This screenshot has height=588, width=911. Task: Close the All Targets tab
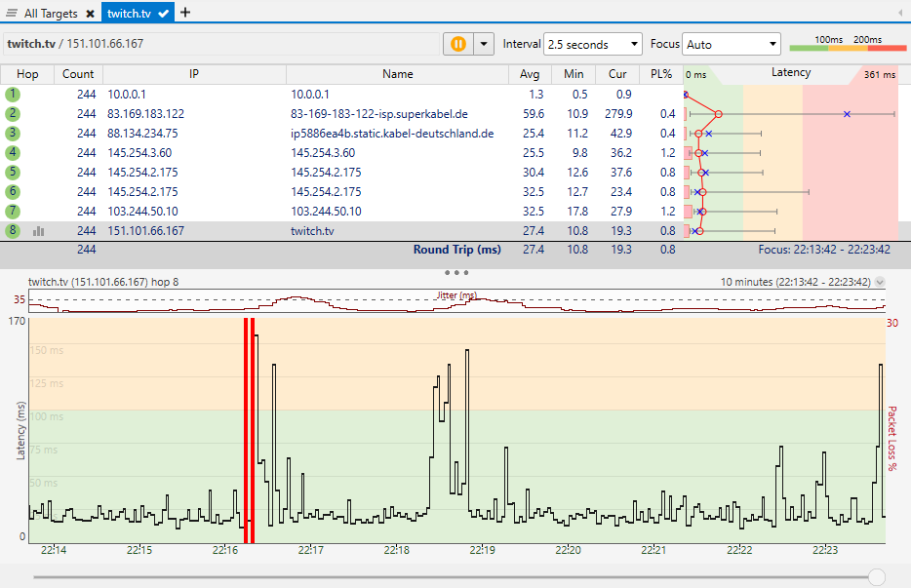pos(90,14)
